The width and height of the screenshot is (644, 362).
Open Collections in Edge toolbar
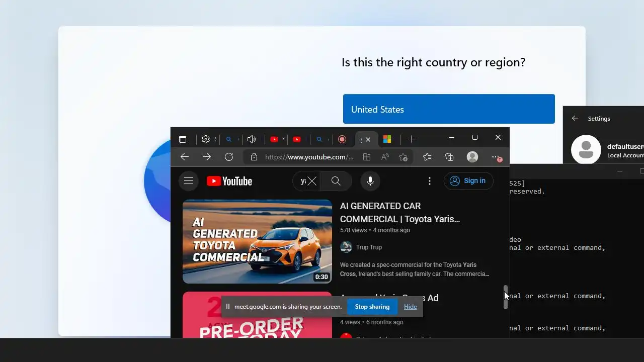point(449,157)
